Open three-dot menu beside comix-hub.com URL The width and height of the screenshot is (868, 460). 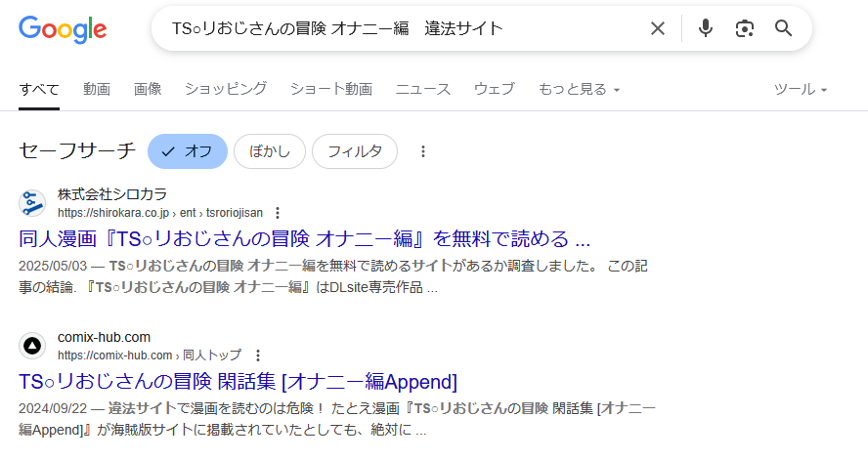(257, 355)
